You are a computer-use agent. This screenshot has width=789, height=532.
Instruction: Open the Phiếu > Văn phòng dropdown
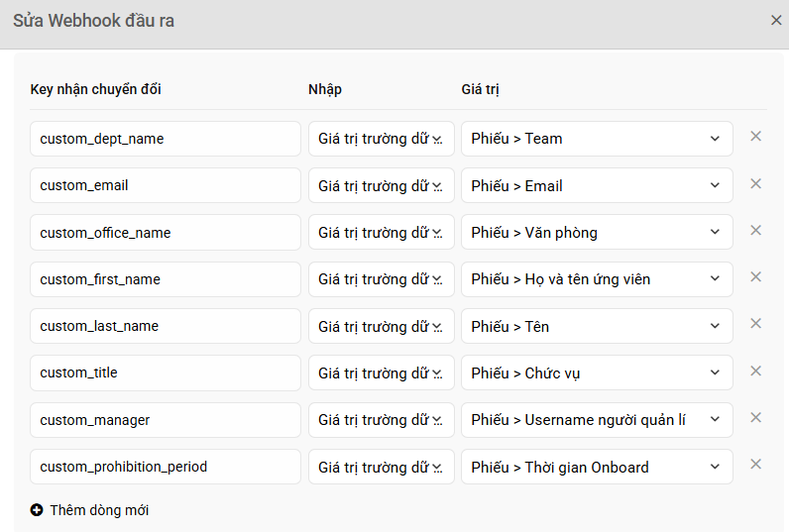coord(597,232)
